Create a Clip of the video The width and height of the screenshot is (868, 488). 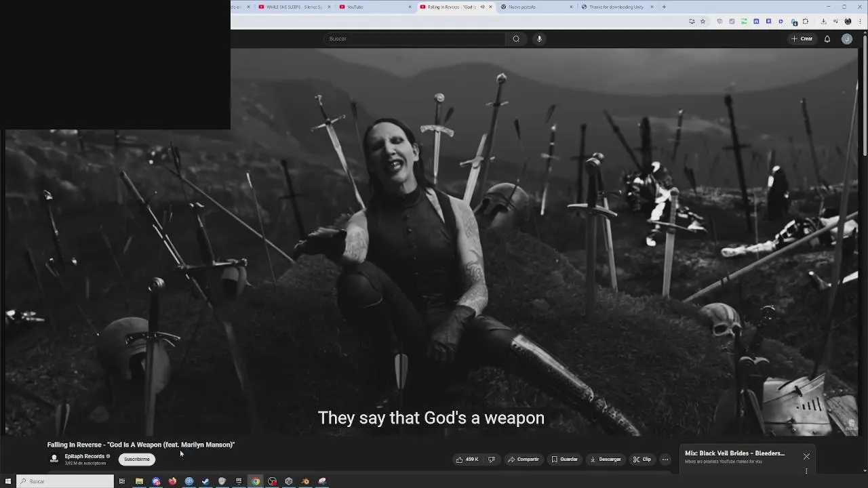pos(642,460)
